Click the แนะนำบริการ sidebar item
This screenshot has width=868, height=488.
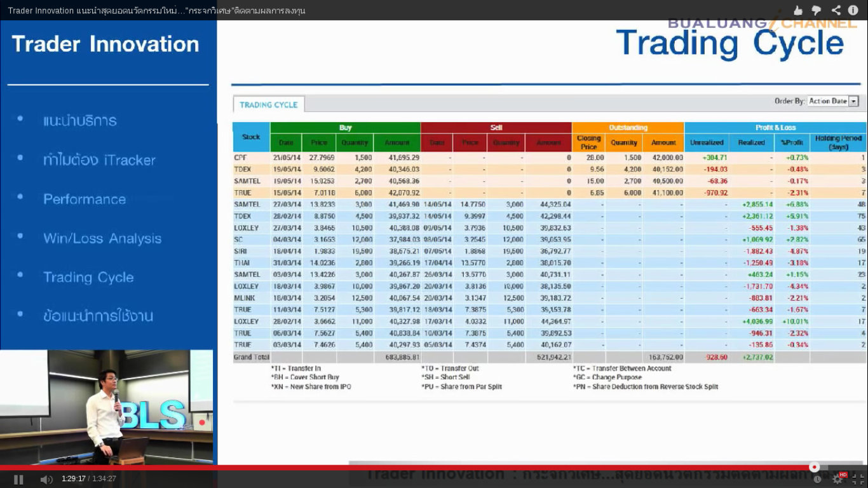tap(80, 121)
